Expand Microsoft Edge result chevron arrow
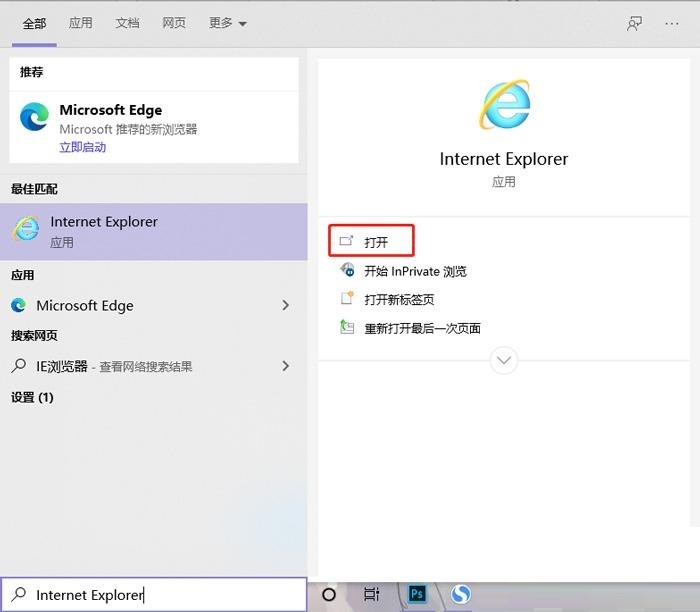Image resolution: width=700 pixels, height=612 pixels. point(286,305)
